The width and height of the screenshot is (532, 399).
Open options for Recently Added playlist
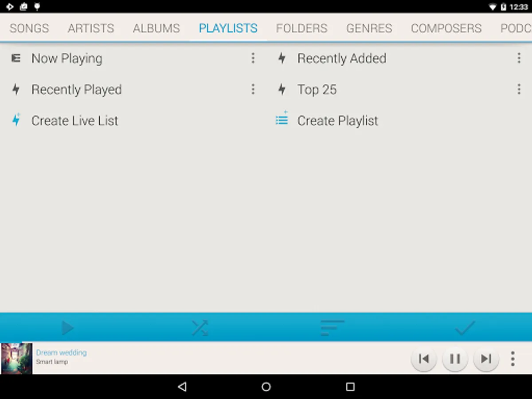(x=519, y=58)
